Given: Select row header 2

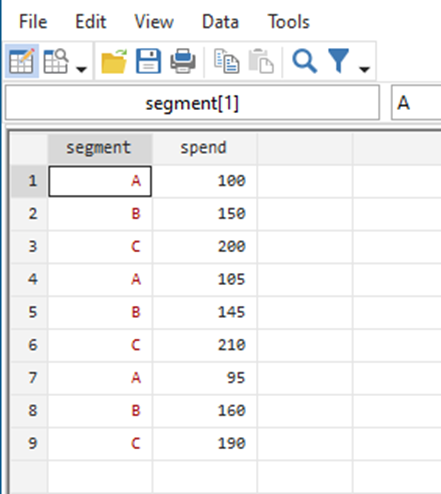Looking at the screenshot, I should click(x=29, y=214).
